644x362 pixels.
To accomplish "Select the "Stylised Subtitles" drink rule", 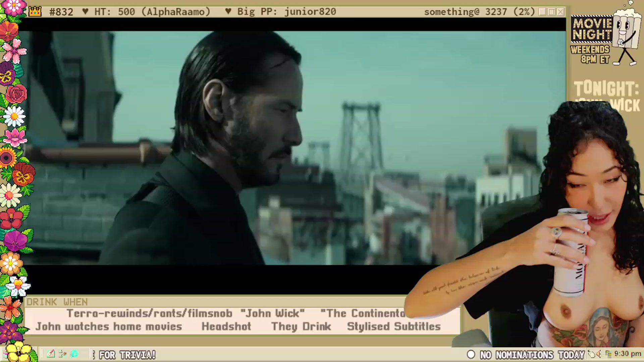I will [x=394, y=326].
